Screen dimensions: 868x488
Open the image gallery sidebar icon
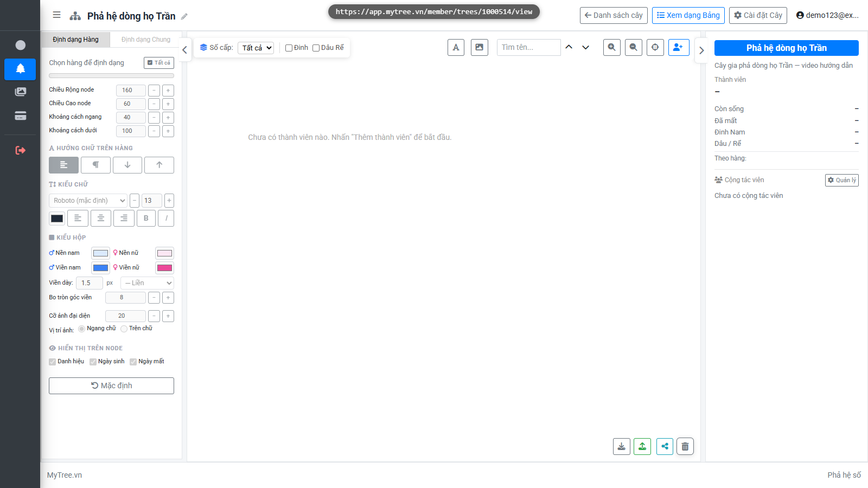point(20,92)
